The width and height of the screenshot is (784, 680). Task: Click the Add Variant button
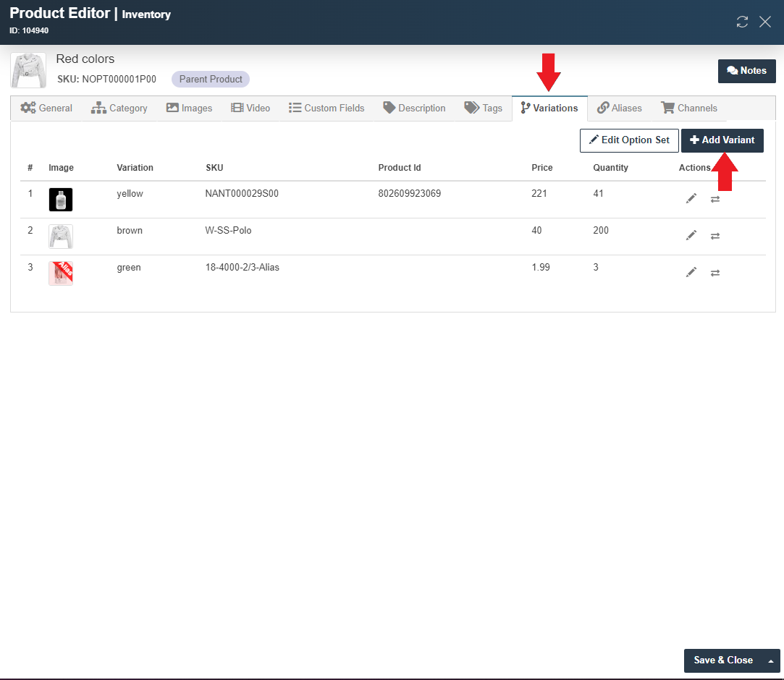point(722,140)
